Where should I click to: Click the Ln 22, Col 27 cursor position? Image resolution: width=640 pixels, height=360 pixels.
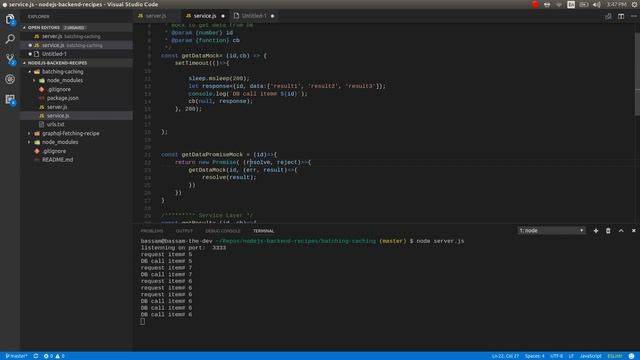coord(505,356)
